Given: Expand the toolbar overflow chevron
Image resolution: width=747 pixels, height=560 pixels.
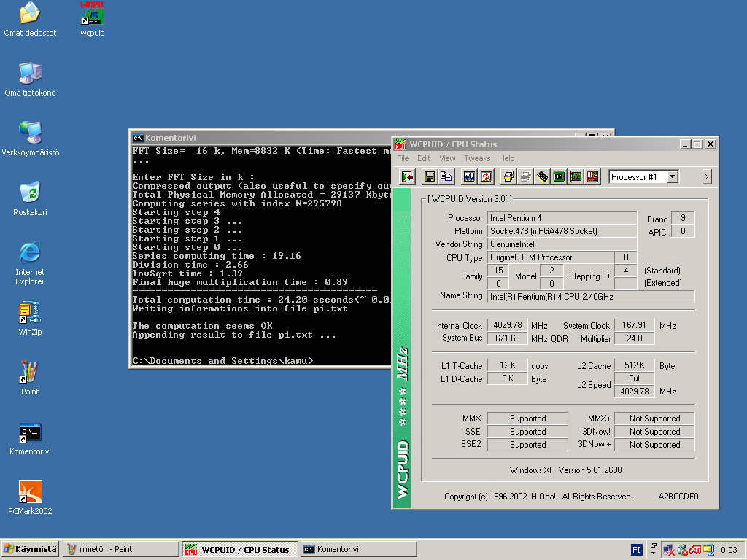Looking at the screenshot, I should [706, 176].
